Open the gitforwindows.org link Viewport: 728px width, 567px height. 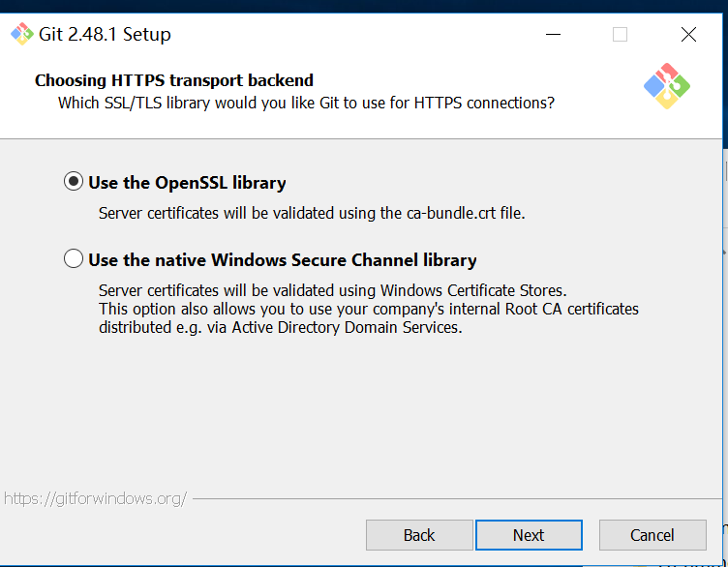point(95,498)
